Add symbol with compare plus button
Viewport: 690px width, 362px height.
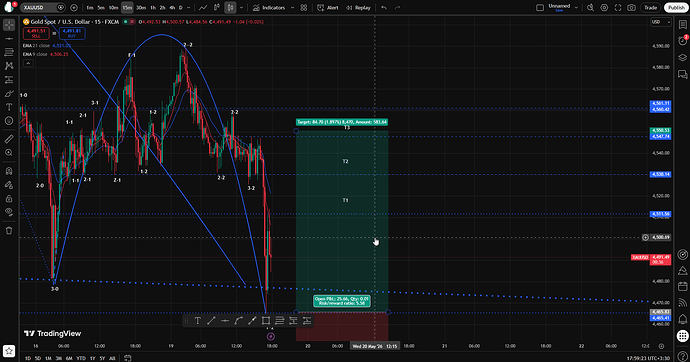[74, 7]
